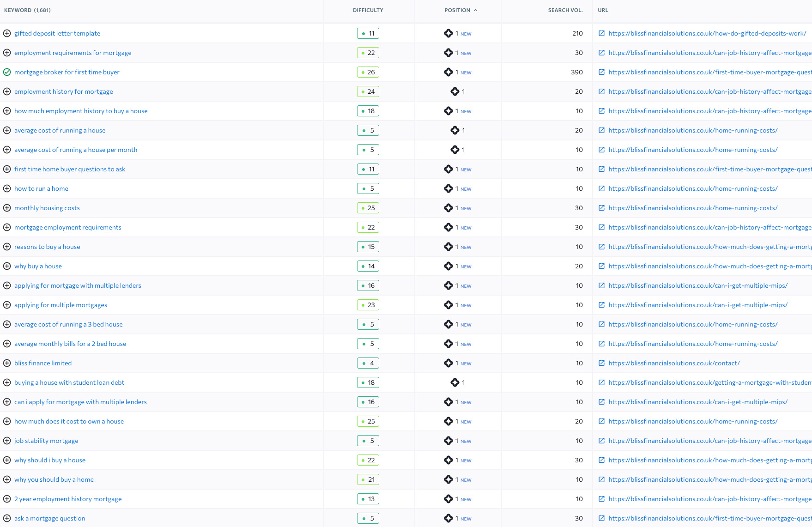
Task: Open keyword 'mortgage broker for first time buyer'
Action: point(67,72)
